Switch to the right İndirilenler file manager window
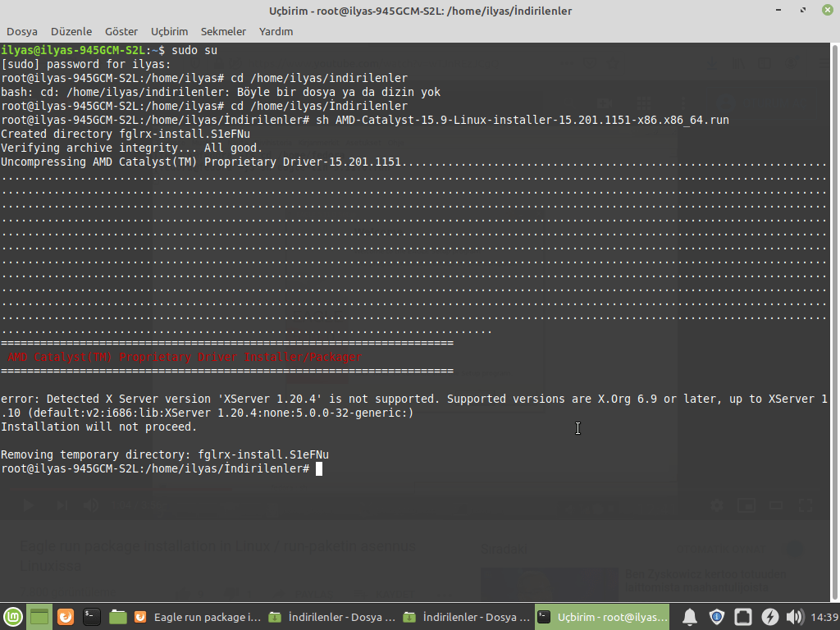The height and width of the screenshot is (630, 840). (467, 617)
